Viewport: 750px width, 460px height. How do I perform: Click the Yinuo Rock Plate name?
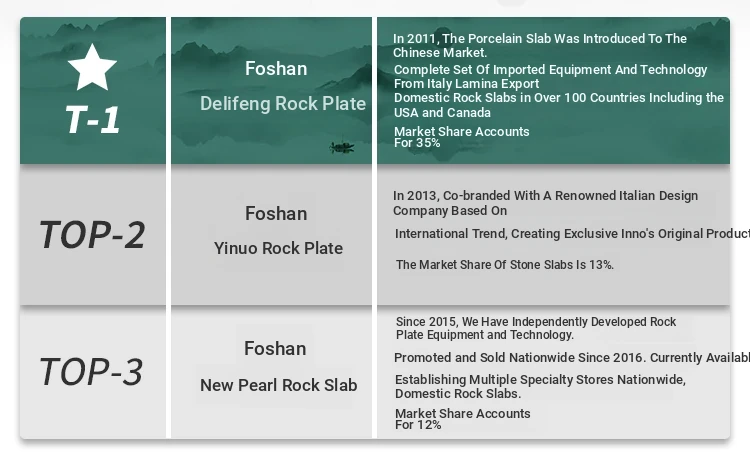[x=278, y=248]
